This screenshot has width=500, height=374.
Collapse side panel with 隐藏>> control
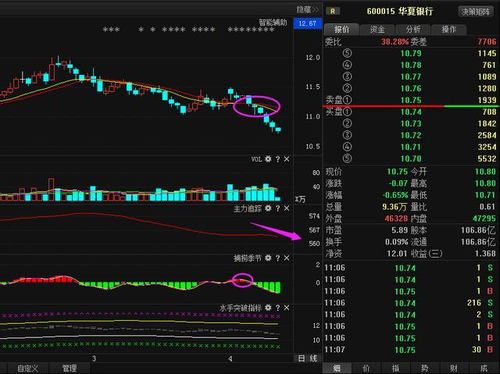(x=308, y=9)
